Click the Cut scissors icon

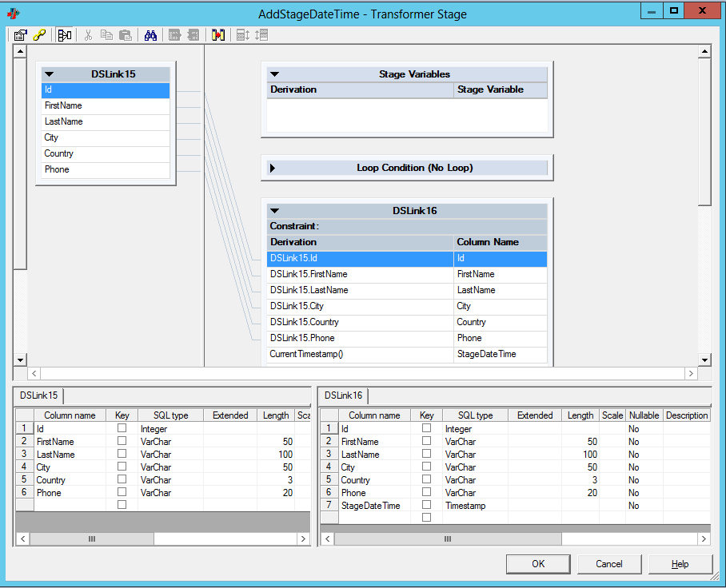88,35
